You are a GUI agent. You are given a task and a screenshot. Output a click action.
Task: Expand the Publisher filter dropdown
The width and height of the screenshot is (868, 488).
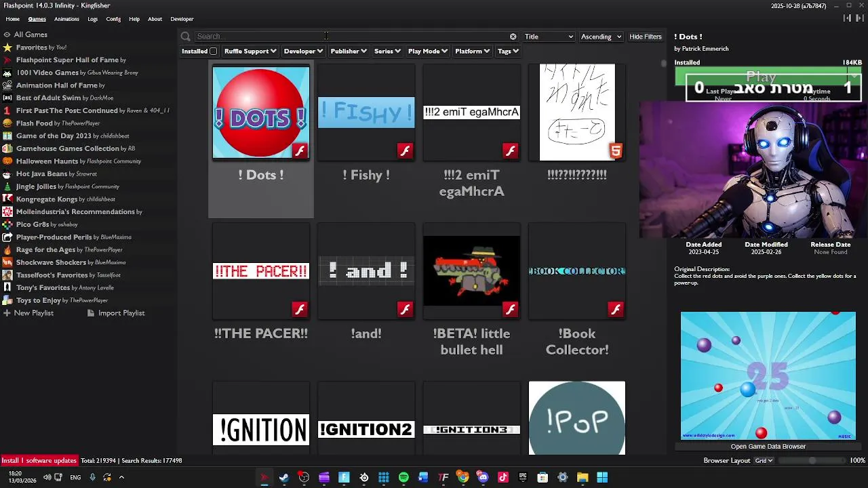(349, 52)
